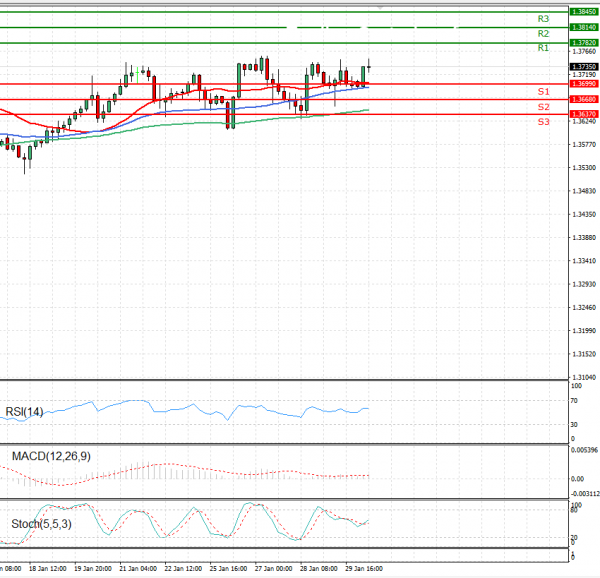Click the S3 support label
Image resolution: width=600 pixels, height=578 pixels.
tap(543, 121)
